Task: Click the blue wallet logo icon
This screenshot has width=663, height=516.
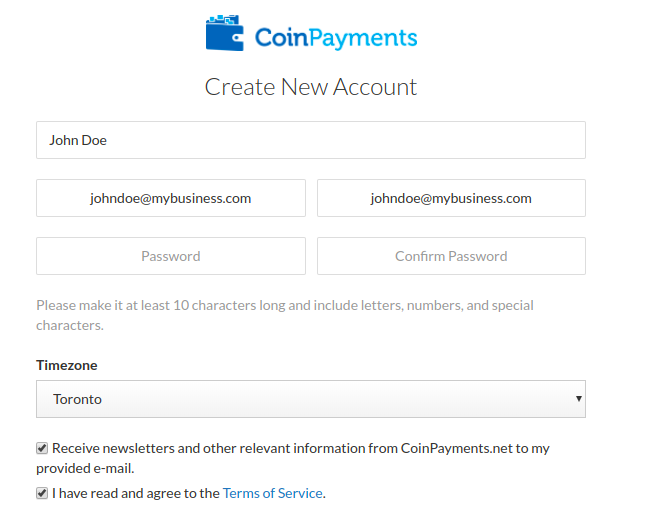Action: coord(225,33)
